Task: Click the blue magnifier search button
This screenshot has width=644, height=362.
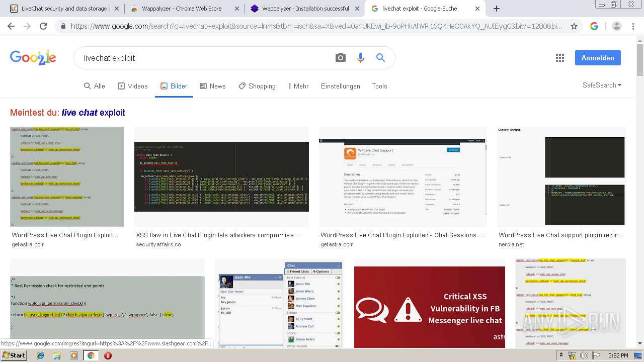Action: (x=381, y=58)
